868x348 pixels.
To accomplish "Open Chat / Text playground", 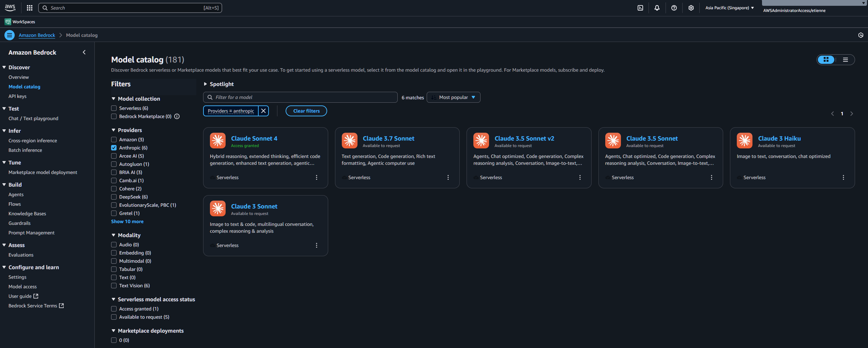I will 33,118.
